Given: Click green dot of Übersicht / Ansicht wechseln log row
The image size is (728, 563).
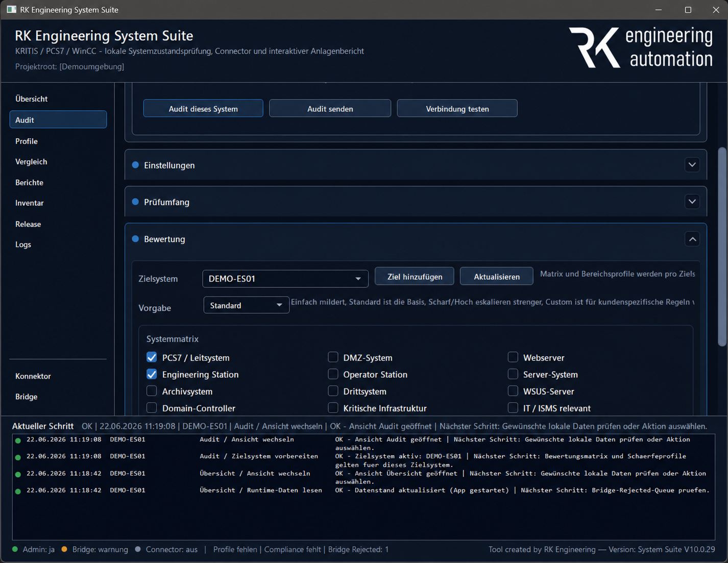Looking at the screenshot, I should point(18,475).
